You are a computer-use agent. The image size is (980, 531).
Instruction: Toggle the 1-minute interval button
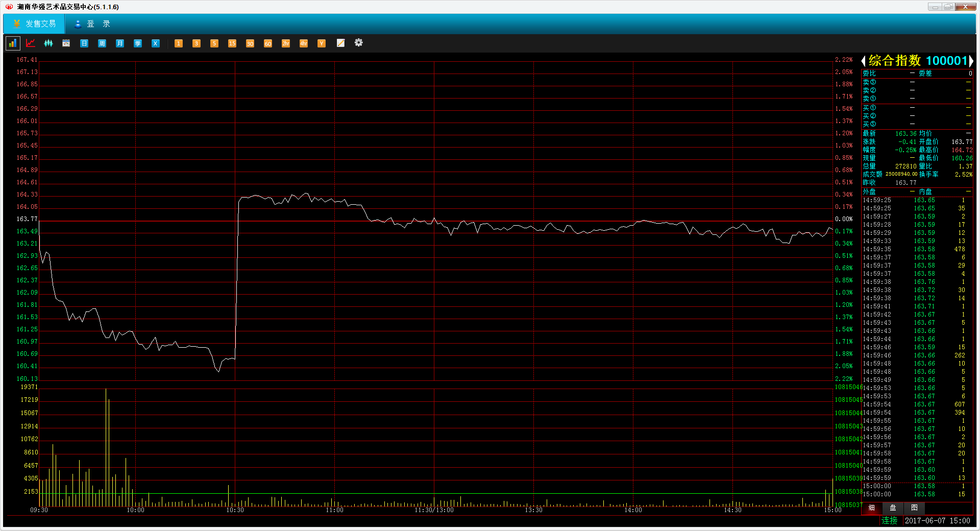tap(179, 43)
